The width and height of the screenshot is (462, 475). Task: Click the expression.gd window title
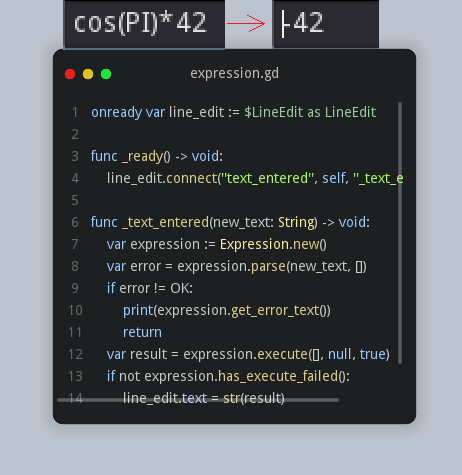click(x=235, y=73)
